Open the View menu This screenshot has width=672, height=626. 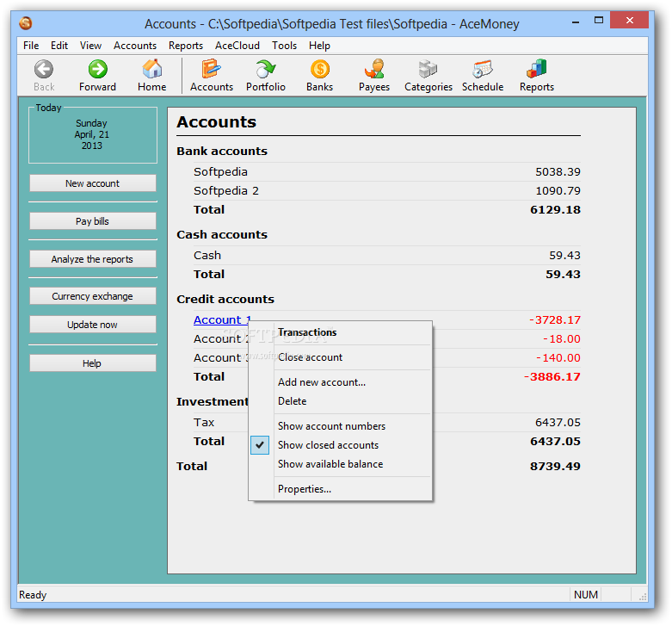(90, 46)
